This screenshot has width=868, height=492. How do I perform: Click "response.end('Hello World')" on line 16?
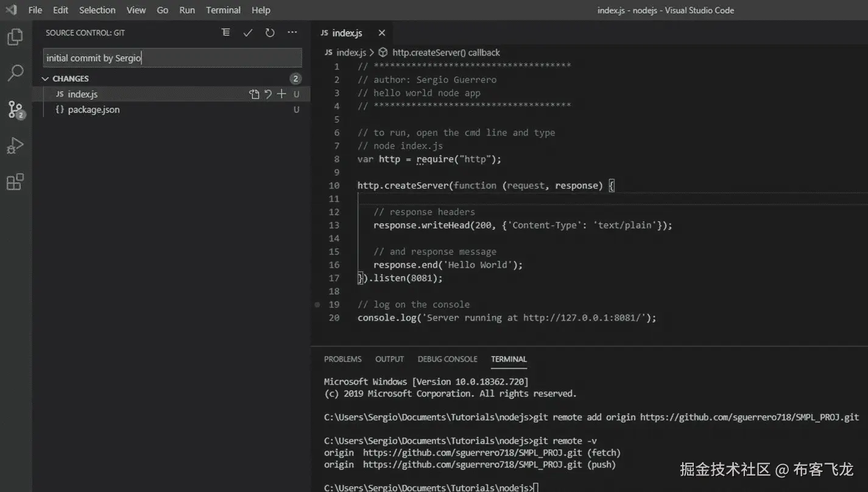[x=445, y=265]
